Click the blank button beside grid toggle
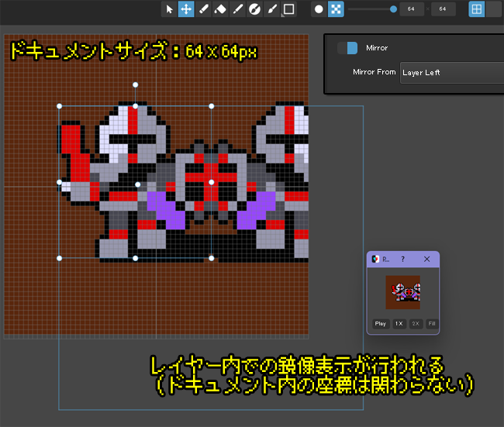Screen dimensions: 504x427 [495, 9]
